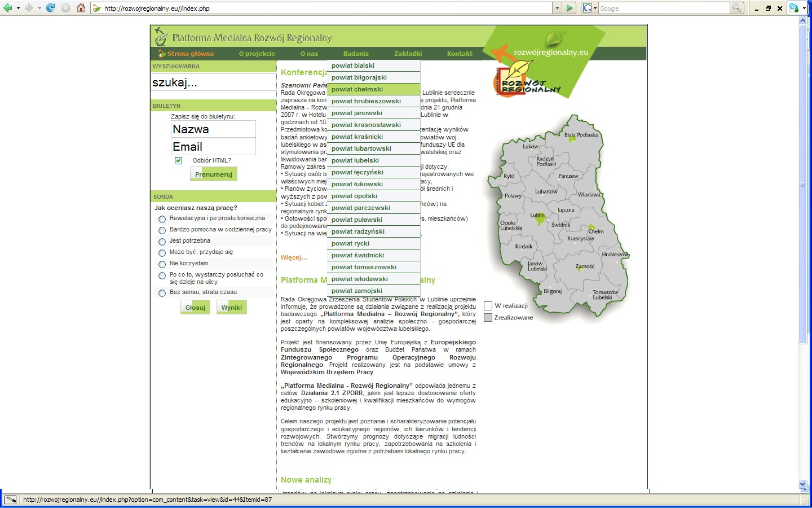Click the browser Back arrow
812x508 pixels.
click(8, 8)
